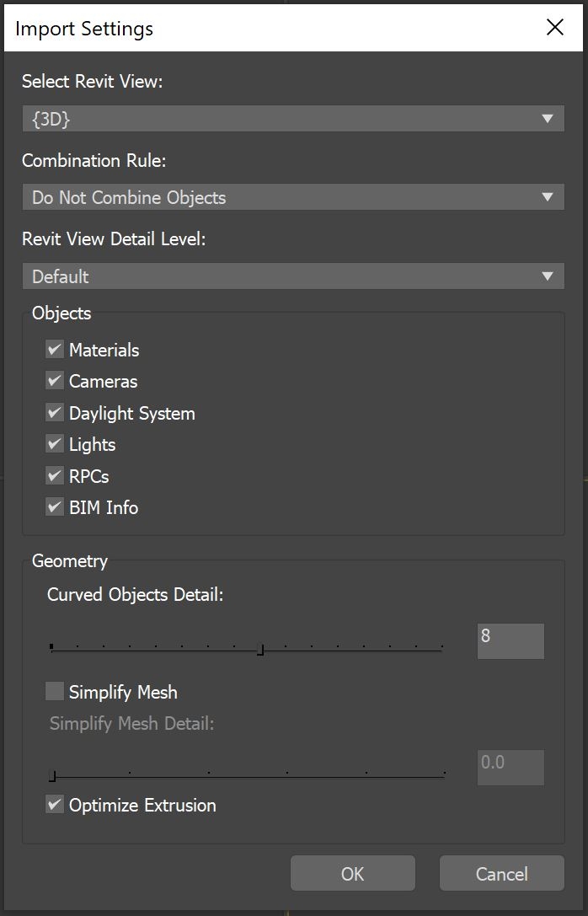Open the Select Revit View dropdown
Image resolution: width=588 pixels, height=916 pixels.
tap(292, 119)
